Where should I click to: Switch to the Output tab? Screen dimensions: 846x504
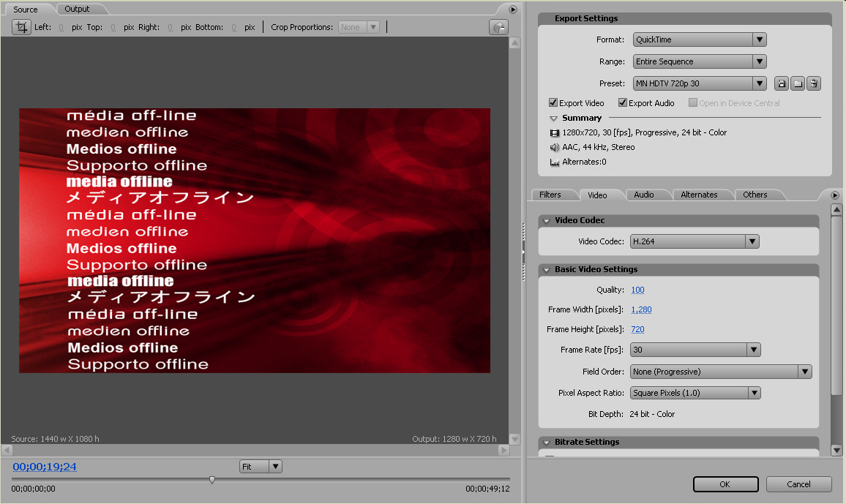point(77,9)
